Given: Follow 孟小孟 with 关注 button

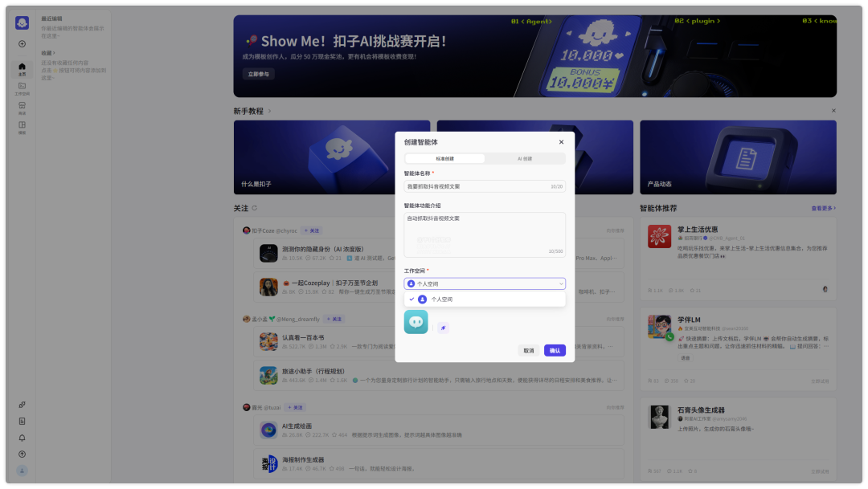Looking at the screenshot, I should pyautogui.click(x=334, y=320).
